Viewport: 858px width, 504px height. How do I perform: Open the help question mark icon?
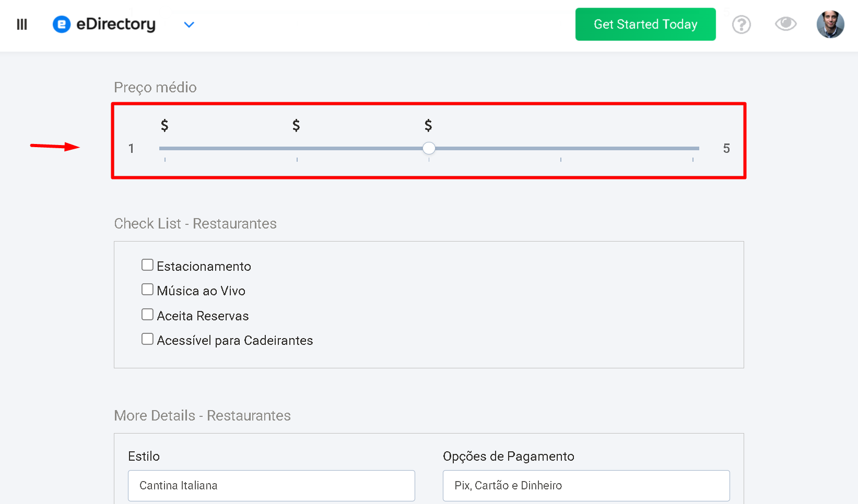pyautogui.click(x=742, y=25)
